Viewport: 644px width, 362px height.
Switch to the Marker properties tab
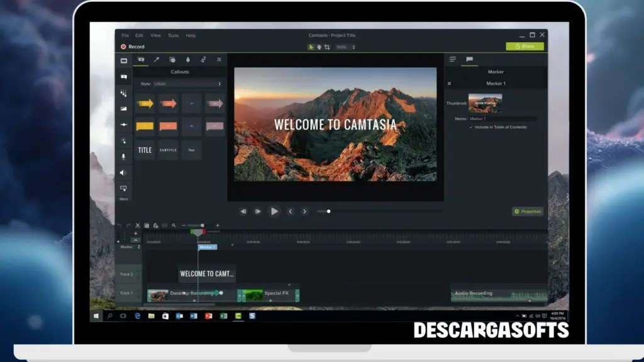[469, 59]
